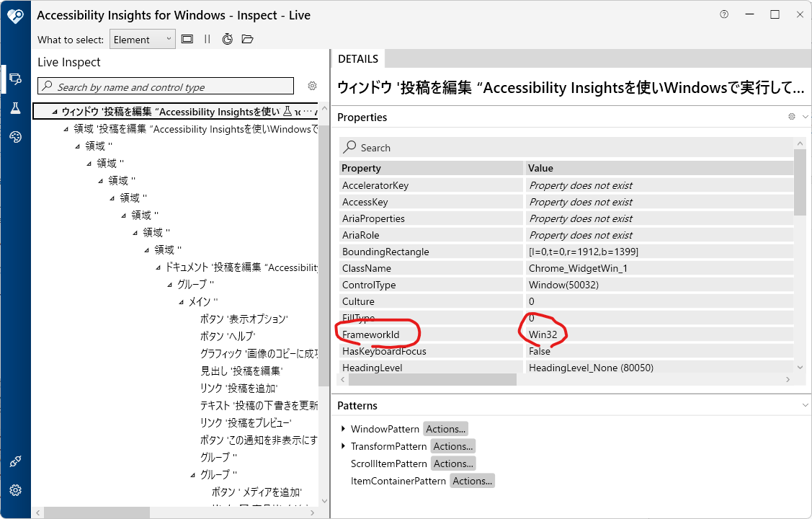Click the Properties settings gear icon
The image size is (812, 519).
[792, 117]
